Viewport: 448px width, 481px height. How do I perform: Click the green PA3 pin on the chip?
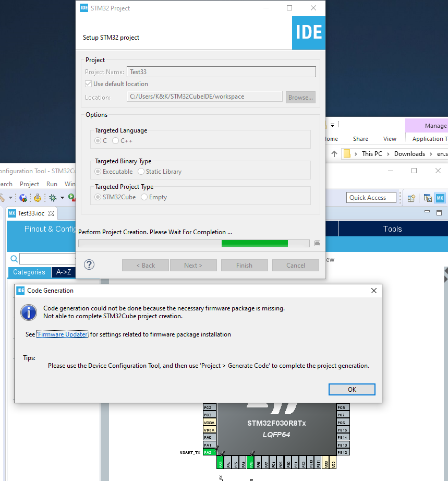221,463
